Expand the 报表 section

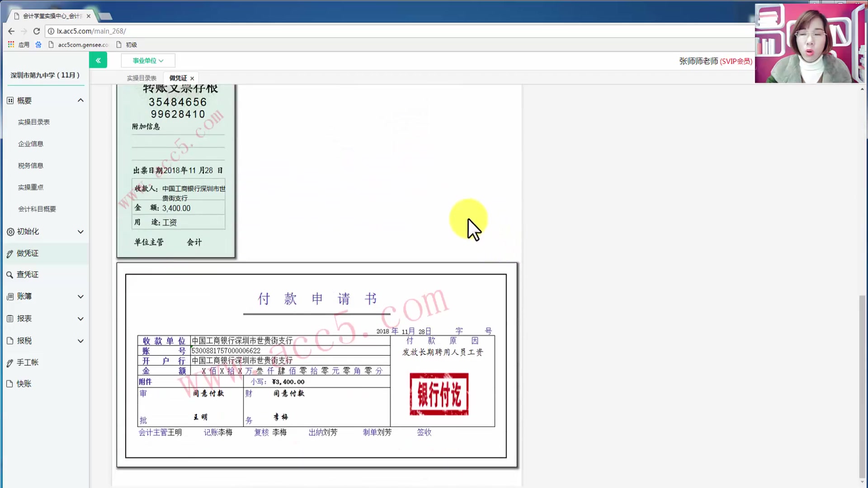[x=80, y=319]
